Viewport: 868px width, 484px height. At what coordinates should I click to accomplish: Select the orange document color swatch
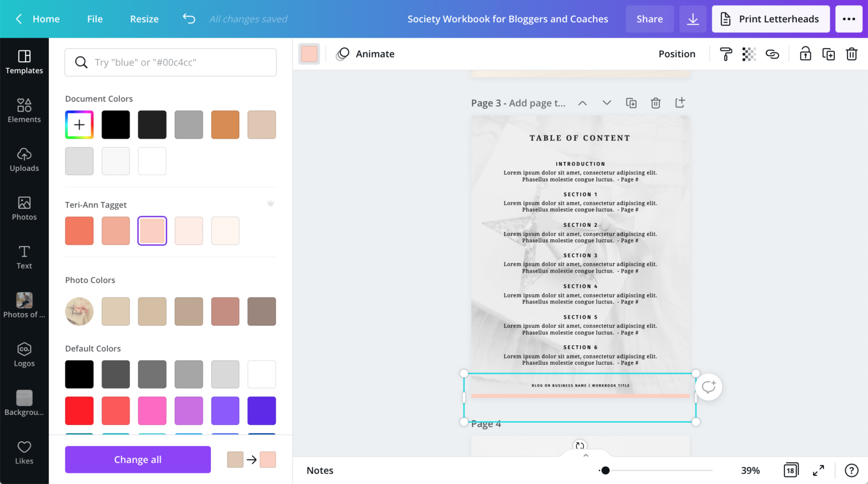tap(225, 125)
